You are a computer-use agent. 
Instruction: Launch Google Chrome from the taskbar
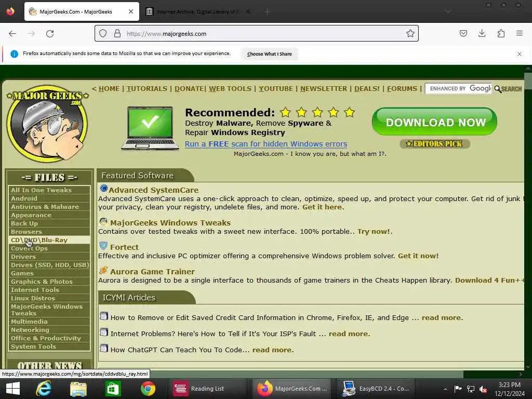click(x=148, y=389)
